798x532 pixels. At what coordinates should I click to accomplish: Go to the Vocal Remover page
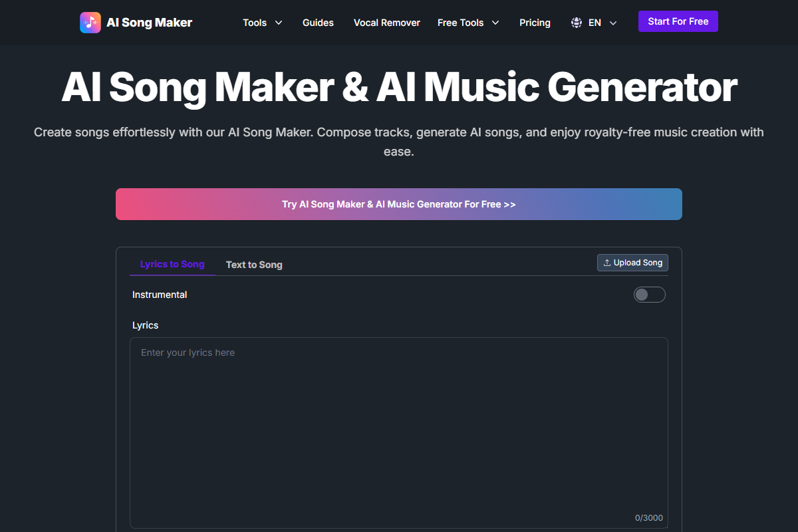click(386, 23)
